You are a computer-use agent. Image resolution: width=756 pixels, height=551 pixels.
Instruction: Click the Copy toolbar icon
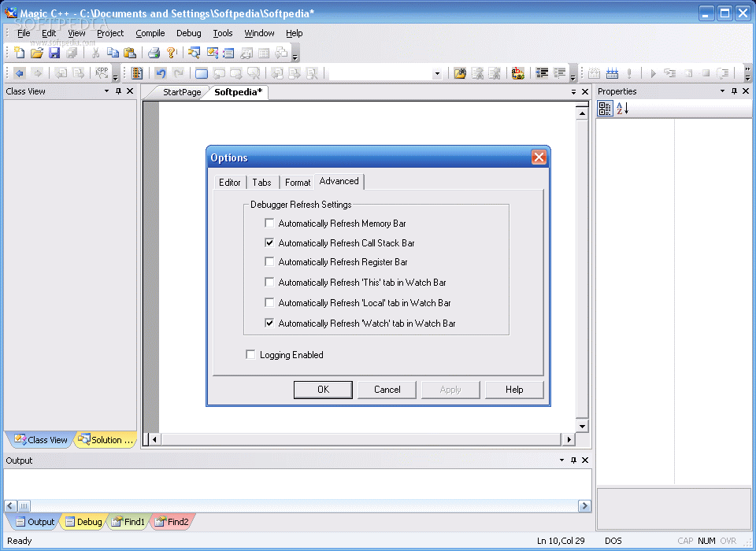(x=113, y=53)
